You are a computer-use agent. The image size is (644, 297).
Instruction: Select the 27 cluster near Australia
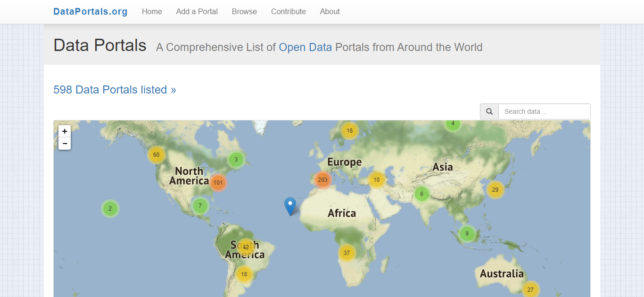[x=530, y=289]
